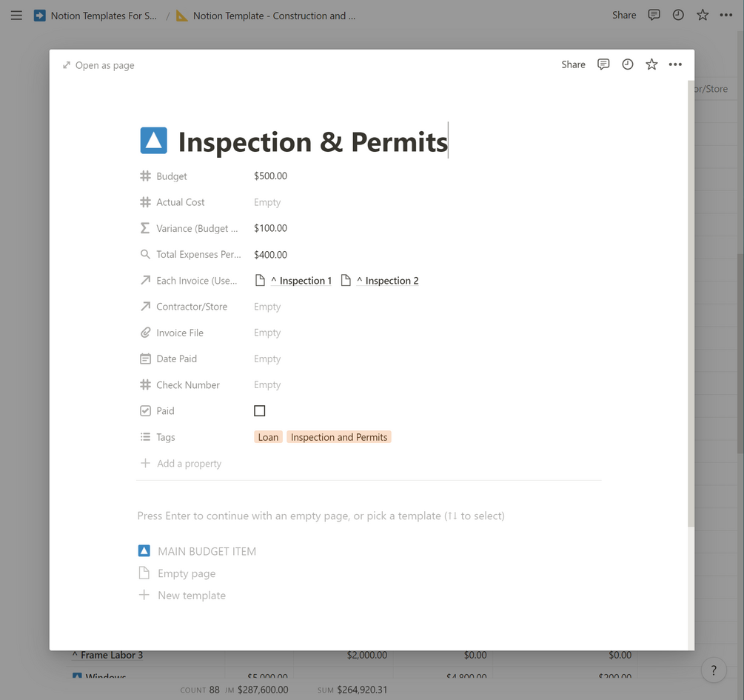Viewport: 744px width, 700px height.
Task: Click Add a property
Action: (x=189, y=464)
